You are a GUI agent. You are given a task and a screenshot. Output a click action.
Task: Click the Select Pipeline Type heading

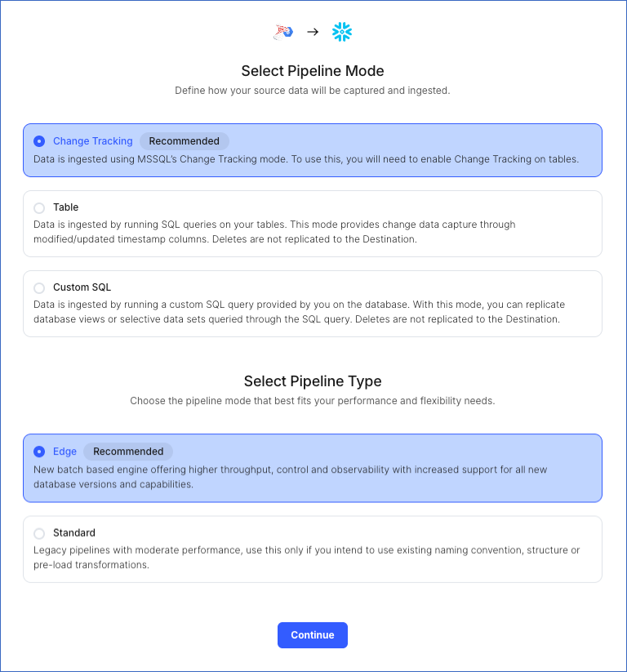[313, 381]
